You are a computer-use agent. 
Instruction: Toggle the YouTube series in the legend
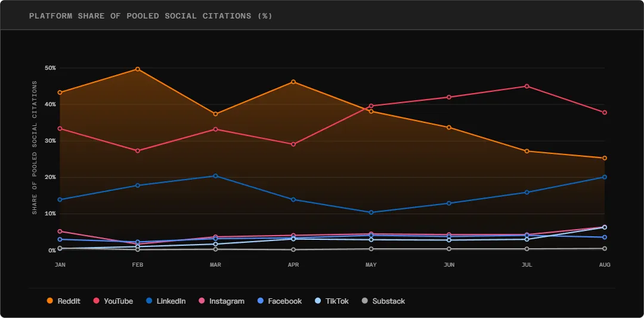113,301
